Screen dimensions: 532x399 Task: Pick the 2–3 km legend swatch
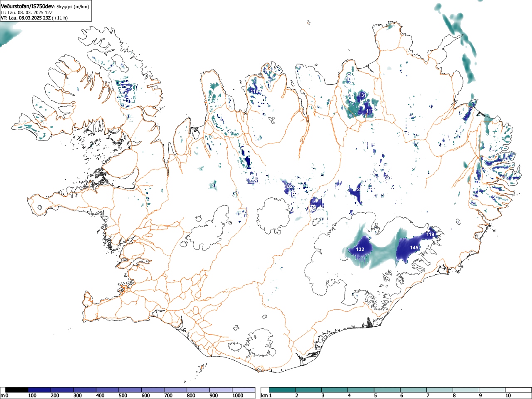[309, 390]
